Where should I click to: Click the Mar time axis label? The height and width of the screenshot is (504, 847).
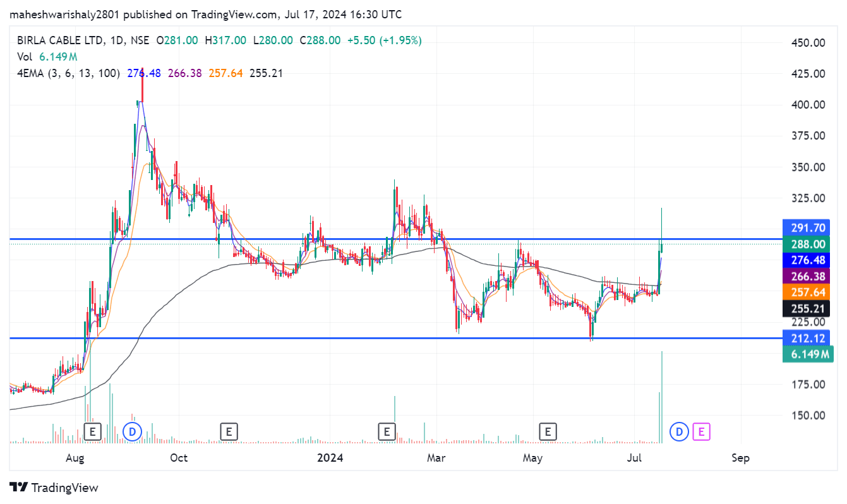436,458
